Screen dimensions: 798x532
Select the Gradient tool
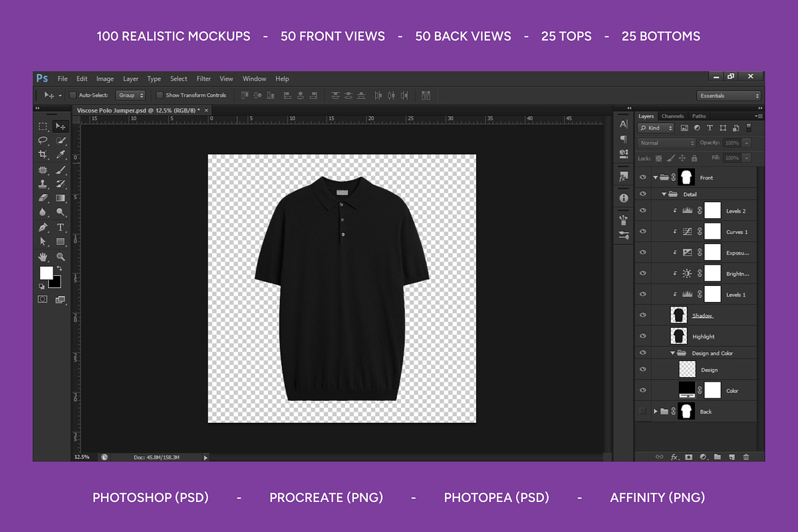[61, 198]
